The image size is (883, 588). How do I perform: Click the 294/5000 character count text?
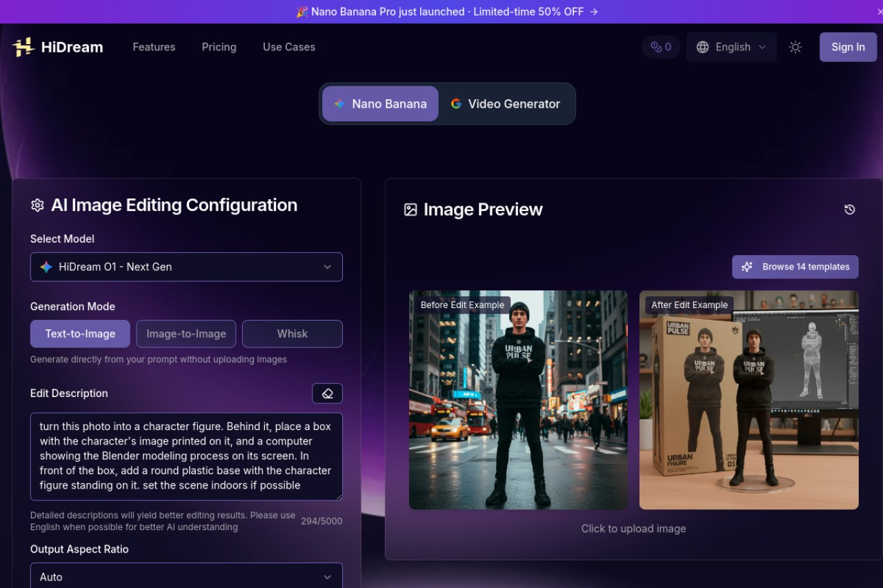(321, 521)
